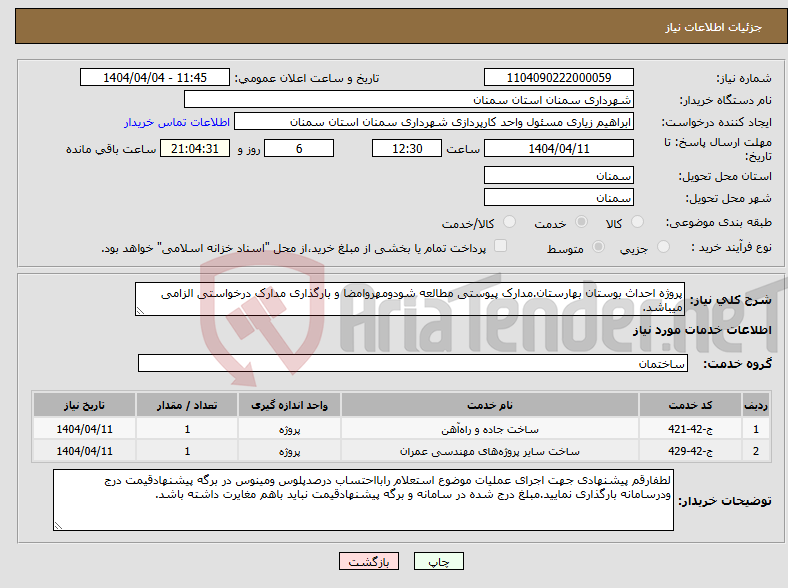Click the quantity cell in row 1
The image size is (788, 588).
[187, 429]
